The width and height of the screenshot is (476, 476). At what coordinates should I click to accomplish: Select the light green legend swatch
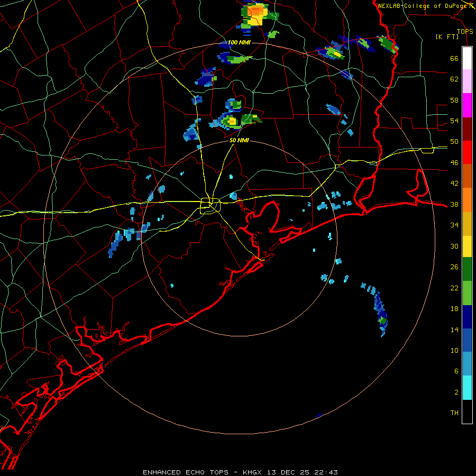coord(467,293)
